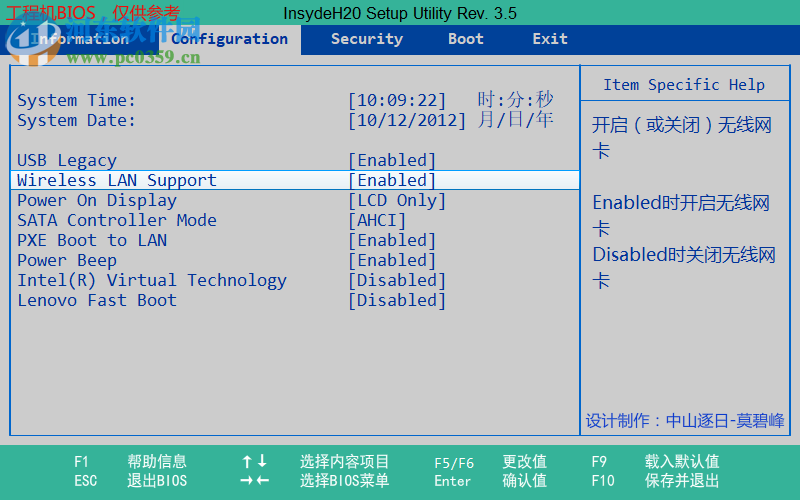The image size is (800, 500).
Task: Select the Power Beep label
Action: point(67,261)
